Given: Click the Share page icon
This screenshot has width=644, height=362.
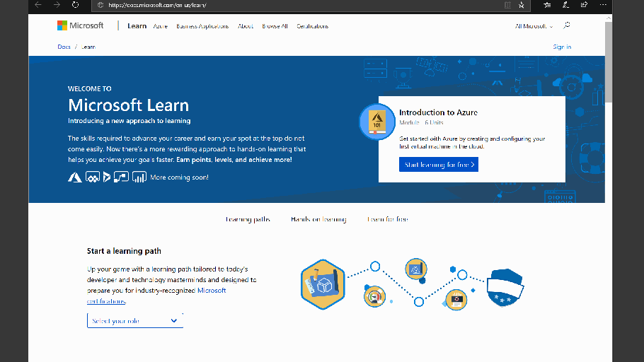Looking at the screenshot, I should pyautogui.click(x=584, y=5).
